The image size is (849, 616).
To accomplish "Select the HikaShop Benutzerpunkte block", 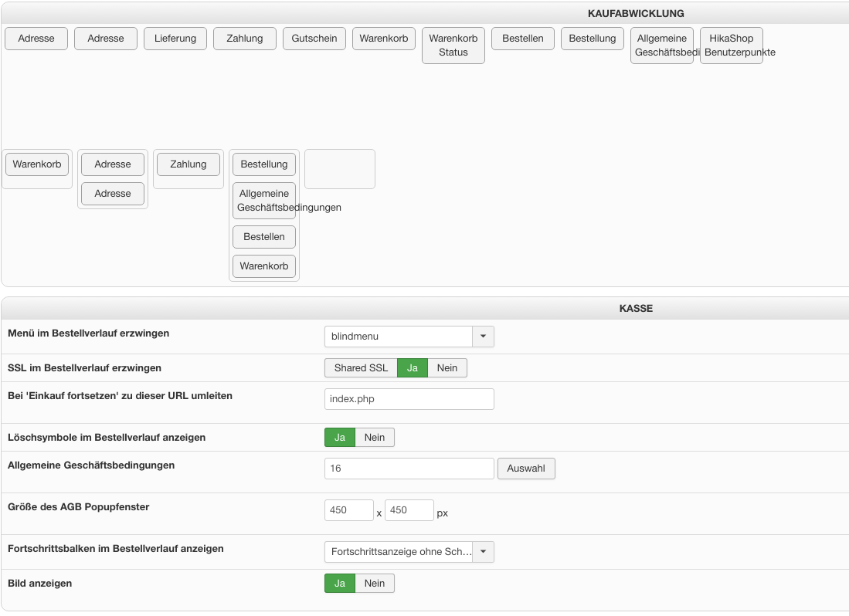I will point(731,46).
